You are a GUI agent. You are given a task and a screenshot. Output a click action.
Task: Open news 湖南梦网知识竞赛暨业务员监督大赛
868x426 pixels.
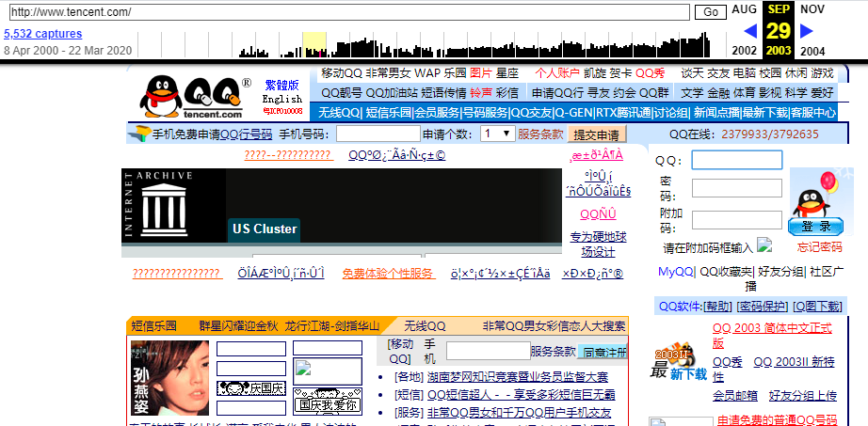coord(518,377)
